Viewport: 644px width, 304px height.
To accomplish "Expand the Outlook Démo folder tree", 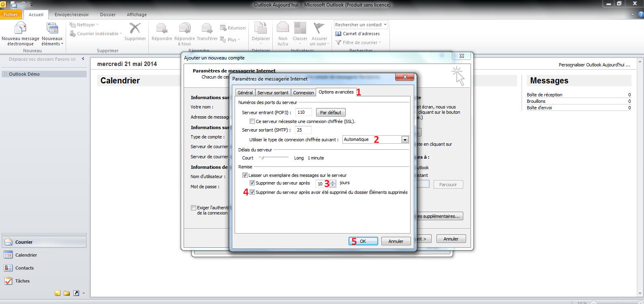I will tap(5, 74).
